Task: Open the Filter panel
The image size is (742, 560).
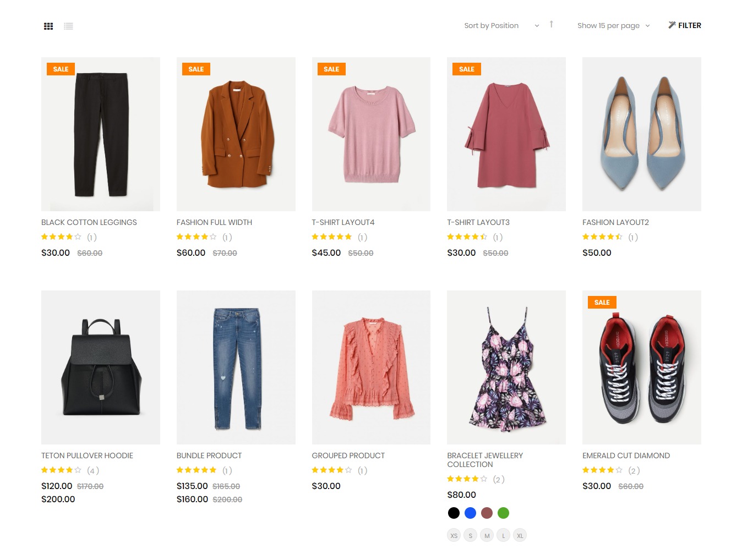Action: [684, 25]
